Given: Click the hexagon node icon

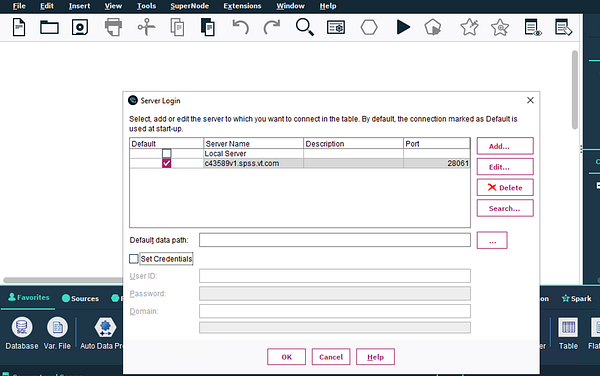Looking at the screenshot, I should (x=369, y=27).
